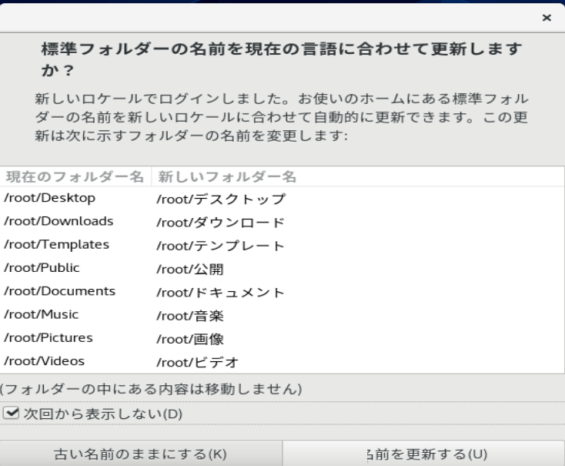The height and width of the screenshot is (466, 565).
Task: Click the /root/ビデオ new name cell
Action: tap(197, 362)
